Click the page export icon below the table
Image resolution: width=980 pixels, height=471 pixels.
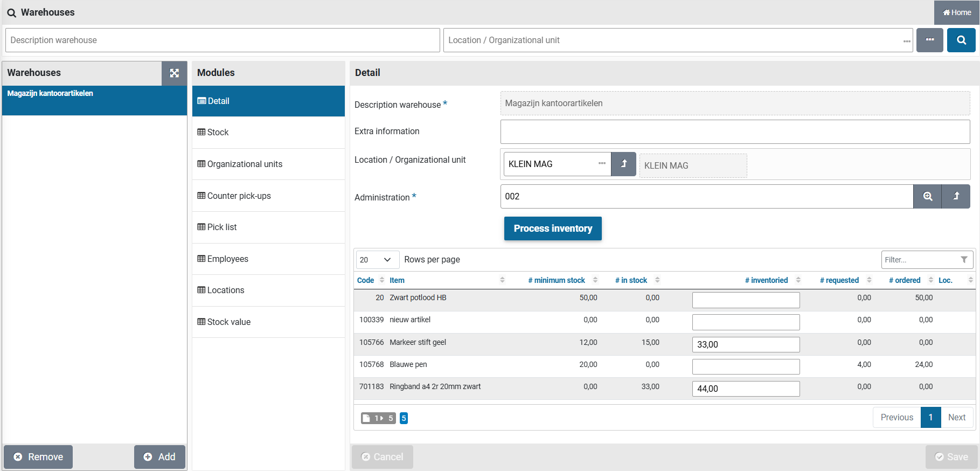tap(366, 418)
